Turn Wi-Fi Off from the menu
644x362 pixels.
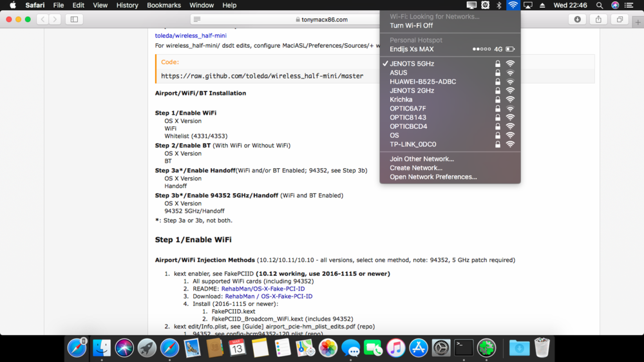coord(411,26)
